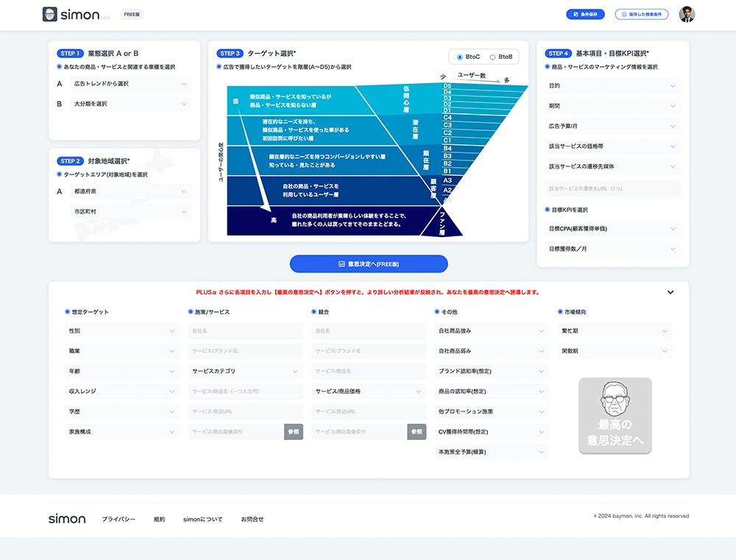Select the D5 segment in funnel
Screen dimensions: 736x560
click(x=447, y=86)
